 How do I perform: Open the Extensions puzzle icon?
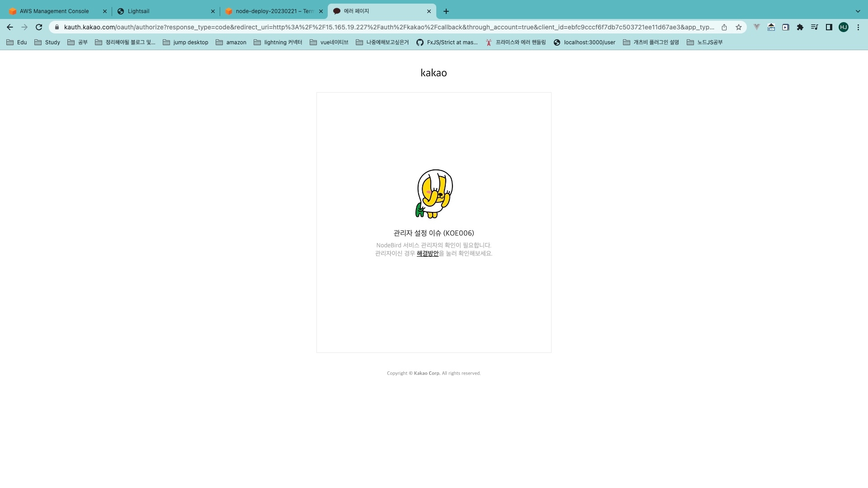800,27
